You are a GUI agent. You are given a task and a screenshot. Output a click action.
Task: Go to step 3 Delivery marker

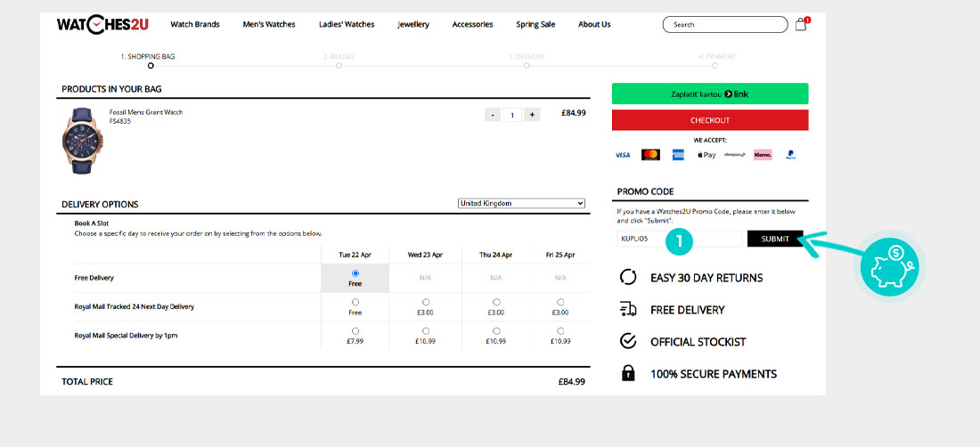[527, 66]
